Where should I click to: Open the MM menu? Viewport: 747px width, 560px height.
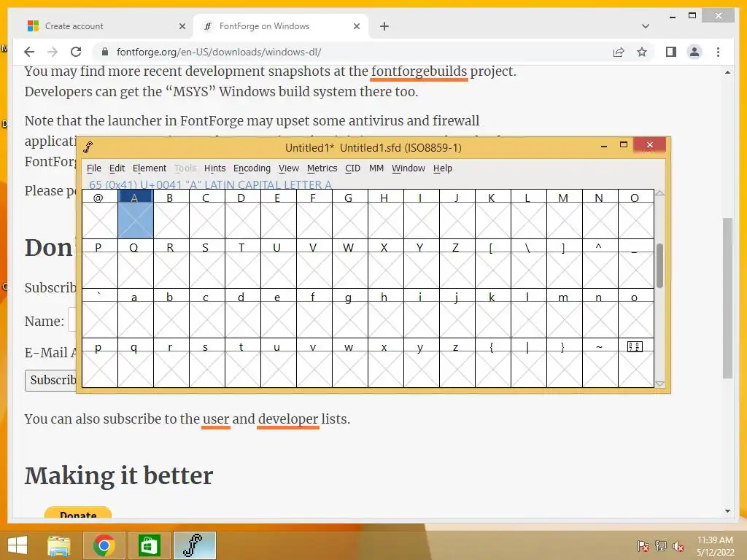pos(376,168)
